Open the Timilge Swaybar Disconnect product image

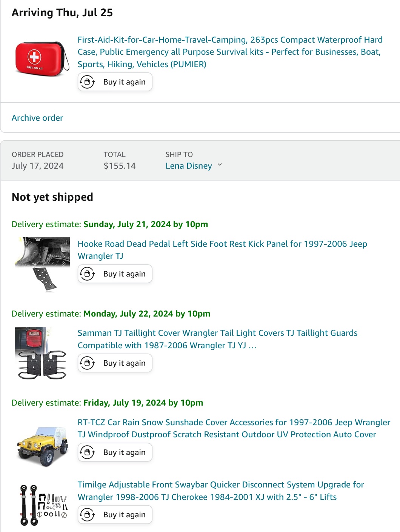42,505
